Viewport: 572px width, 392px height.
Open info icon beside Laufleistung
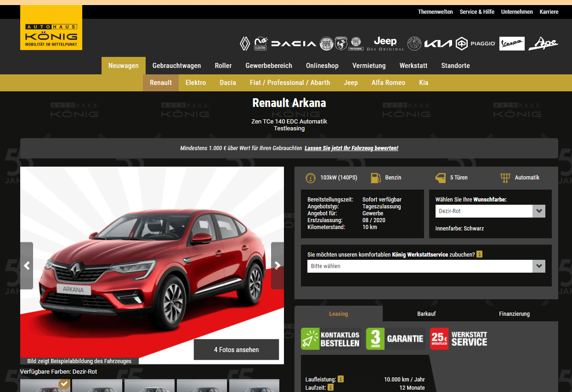click(x=341, y=379)
